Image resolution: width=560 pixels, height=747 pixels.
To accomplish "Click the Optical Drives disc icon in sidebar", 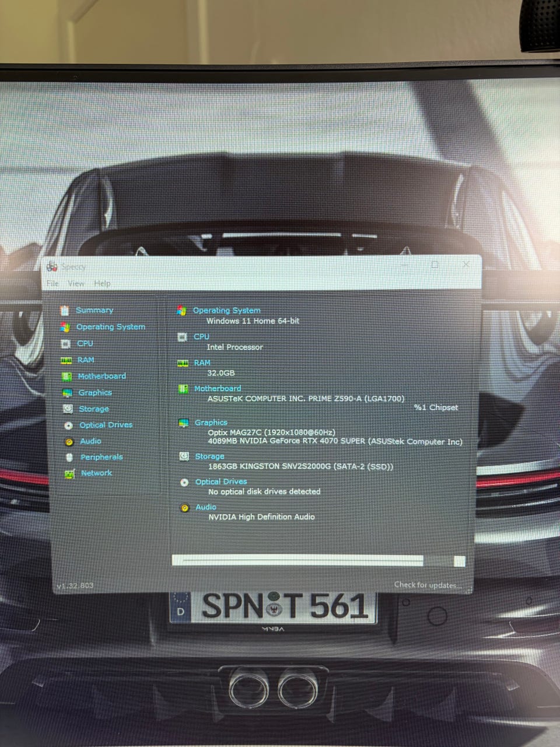I will (x=68, y=425).
